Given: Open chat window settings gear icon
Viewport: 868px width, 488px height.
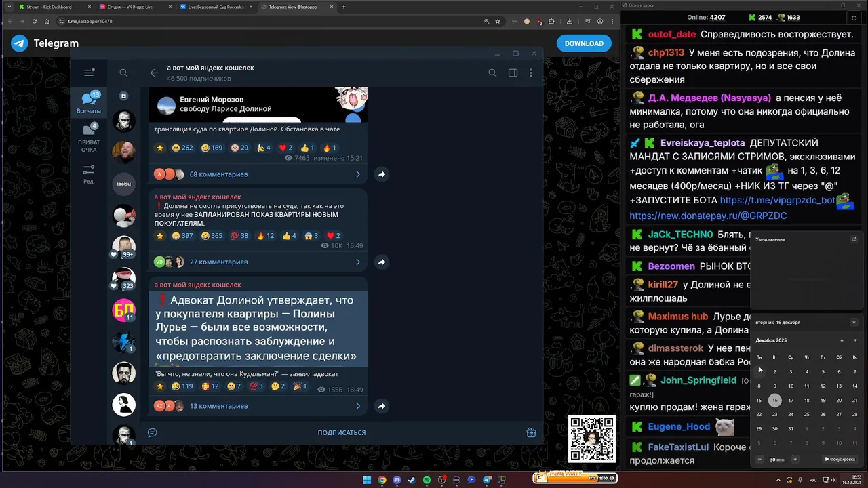Looking at the screenshot, I should [854, 18].
